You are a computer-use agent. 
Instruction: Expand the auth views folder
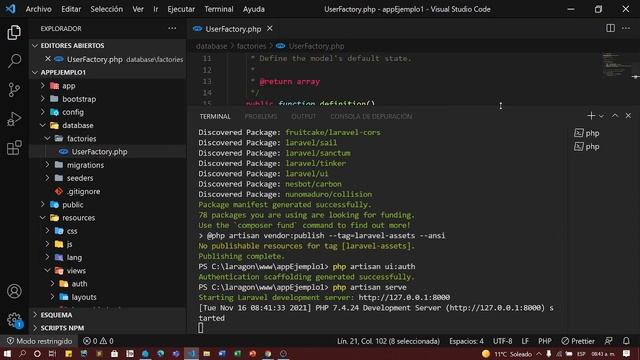coord(108,284)
